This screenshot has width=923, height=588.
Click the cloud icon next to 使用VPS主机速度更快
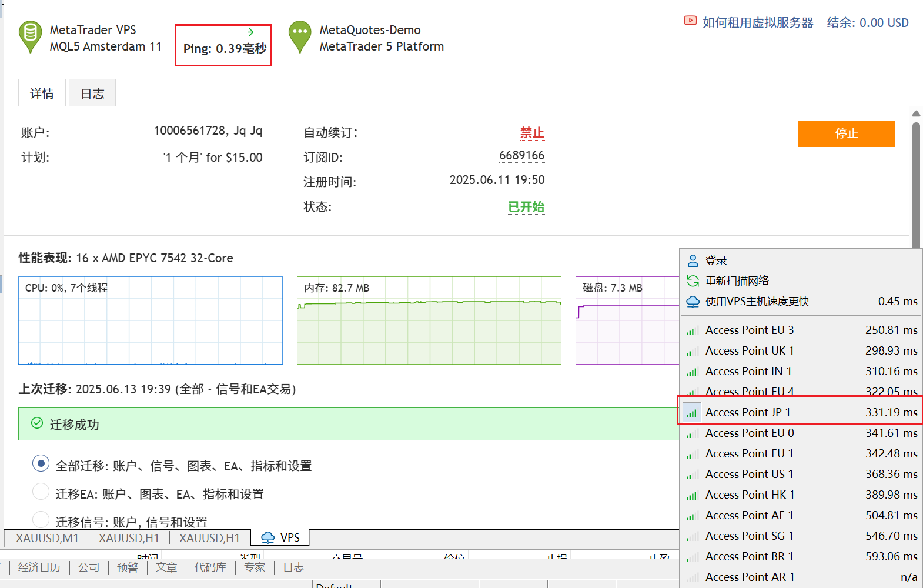click(693, 302)
